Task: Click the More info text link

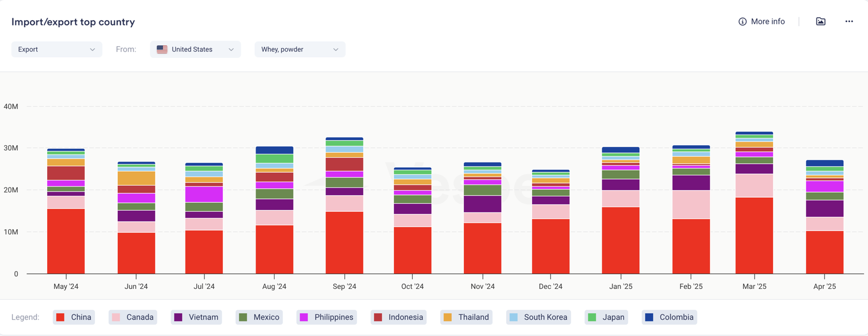Action: click(768, 22)
